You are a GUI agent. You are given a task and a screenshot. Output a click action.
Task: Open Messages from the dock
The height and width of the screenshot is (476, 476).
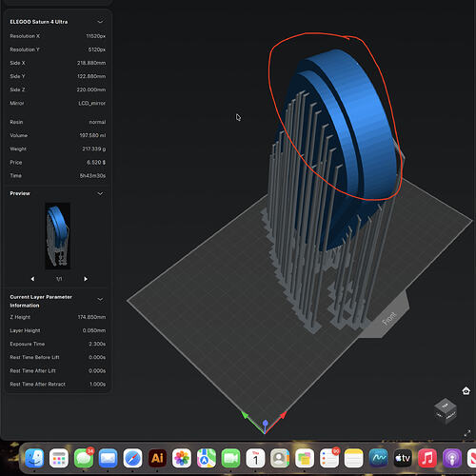pos(84,458)
